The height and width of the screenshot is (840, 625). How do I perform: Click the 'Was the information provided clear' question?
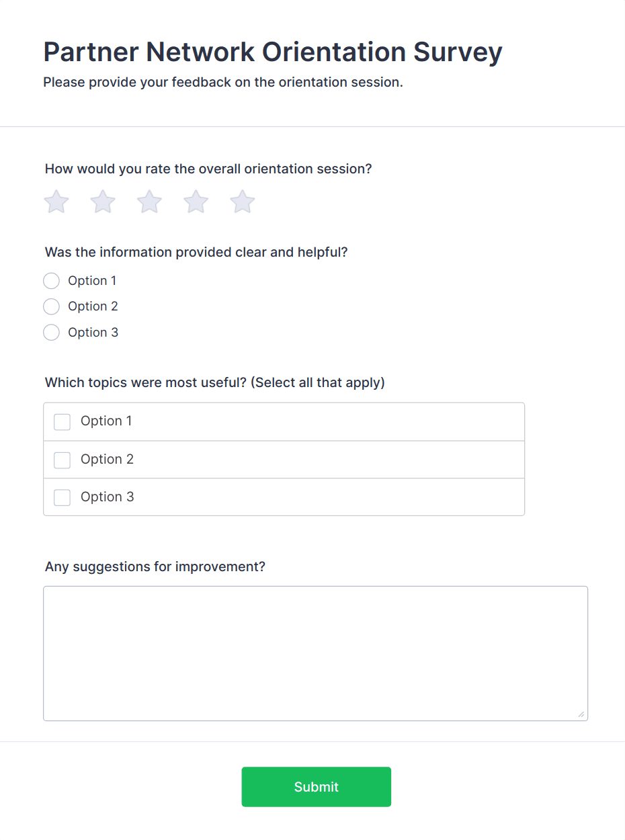coord(196,253)
